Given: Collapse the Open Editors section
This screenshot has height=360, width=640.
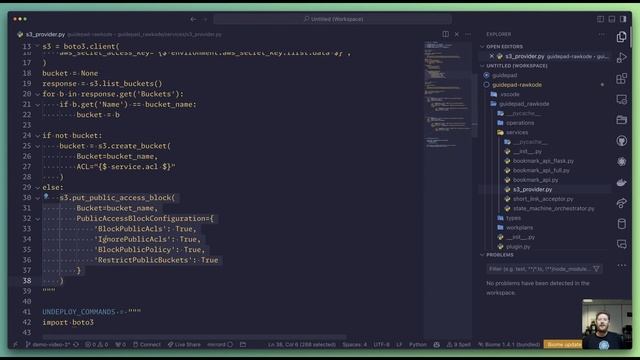Looking at the screenshot, I should coord(483,47).
